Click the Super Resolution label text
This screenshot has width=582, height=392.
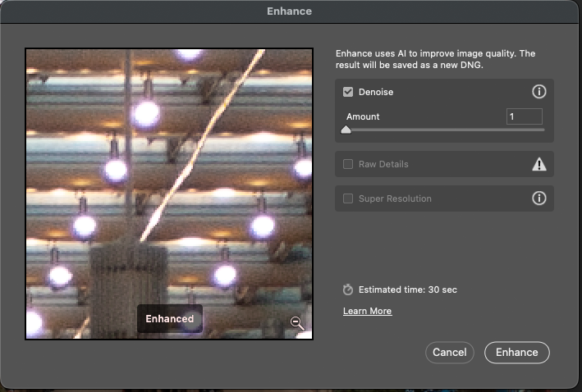click(x=395, y=198)
